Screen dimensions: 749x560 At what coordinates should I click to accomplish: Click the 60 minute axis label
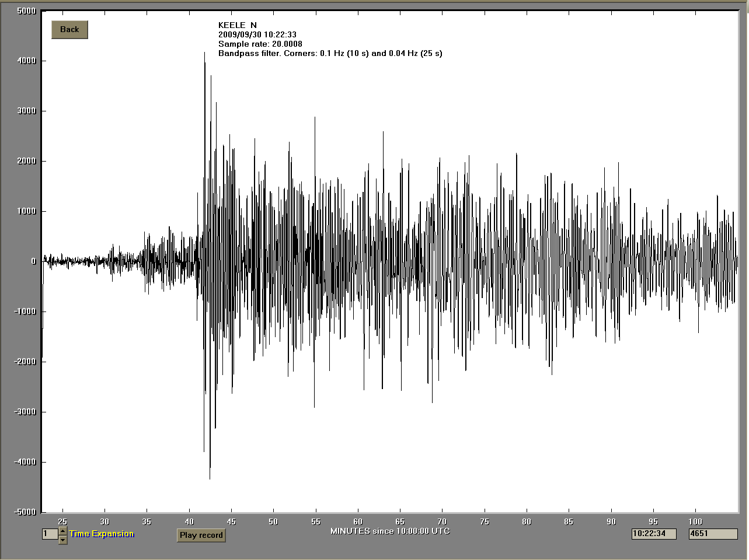pos(358,521)
